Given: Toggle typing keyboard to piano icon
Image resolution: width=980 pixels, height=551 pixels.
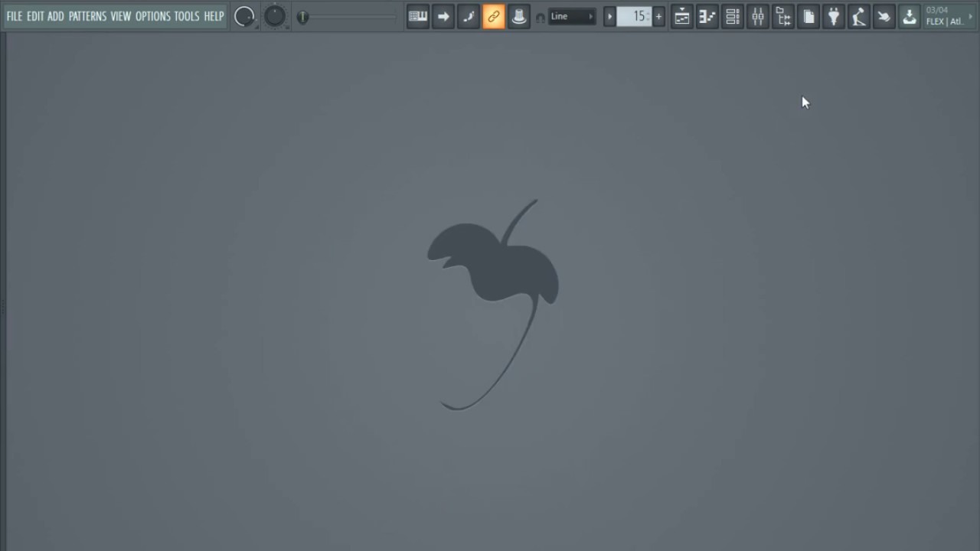Looking at the screenshot, I should click(x=418, y=16).
